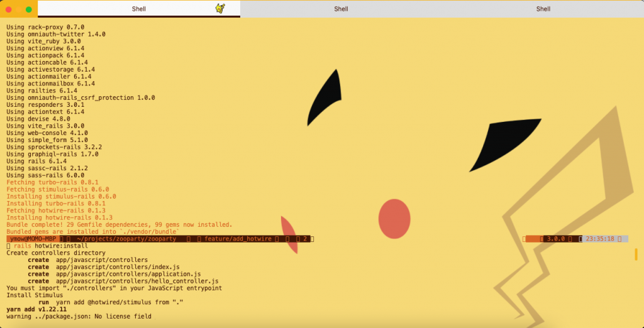Screen dimensions: 644x328
Task: Click the ~/projects/zooparty/zooparty path segment
Action: [x=126, y=239]
